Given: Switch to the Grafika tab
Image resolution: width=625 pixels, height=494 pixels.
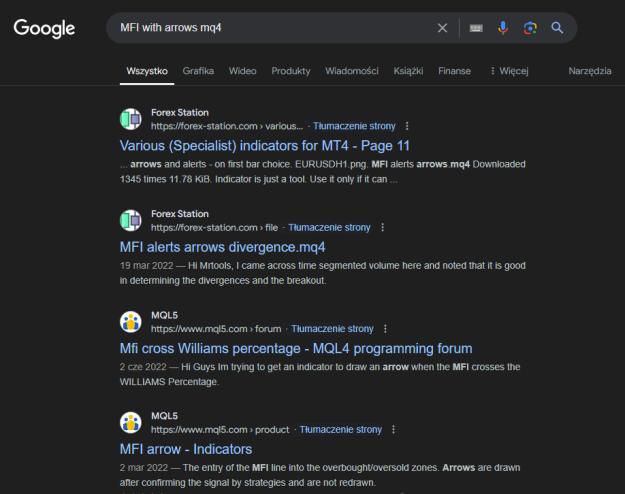Looking at the screenshot, I should [198, 71].
